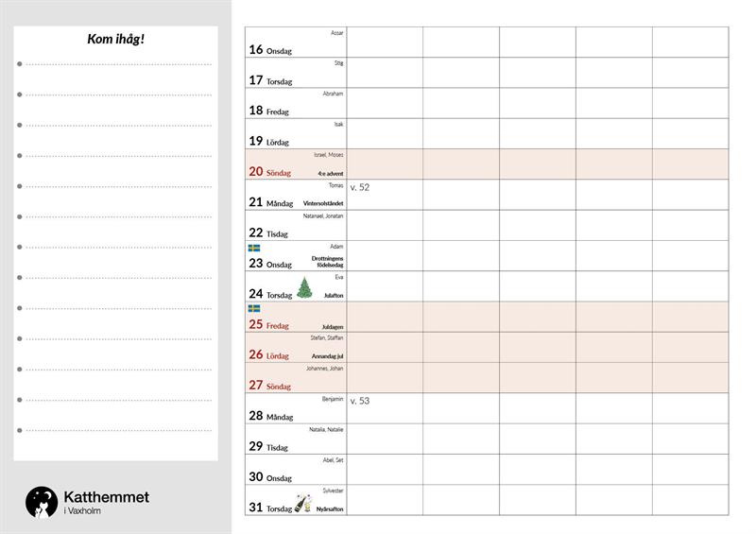
Task: Select the 31 Torsdag date
Action: click(269, 508)
